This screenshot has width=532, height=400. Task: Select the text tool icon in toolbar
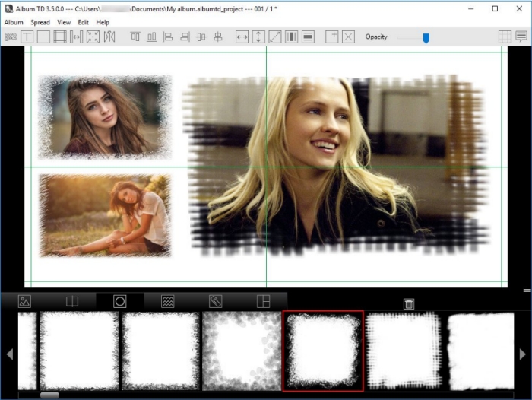tap(27, 37)
